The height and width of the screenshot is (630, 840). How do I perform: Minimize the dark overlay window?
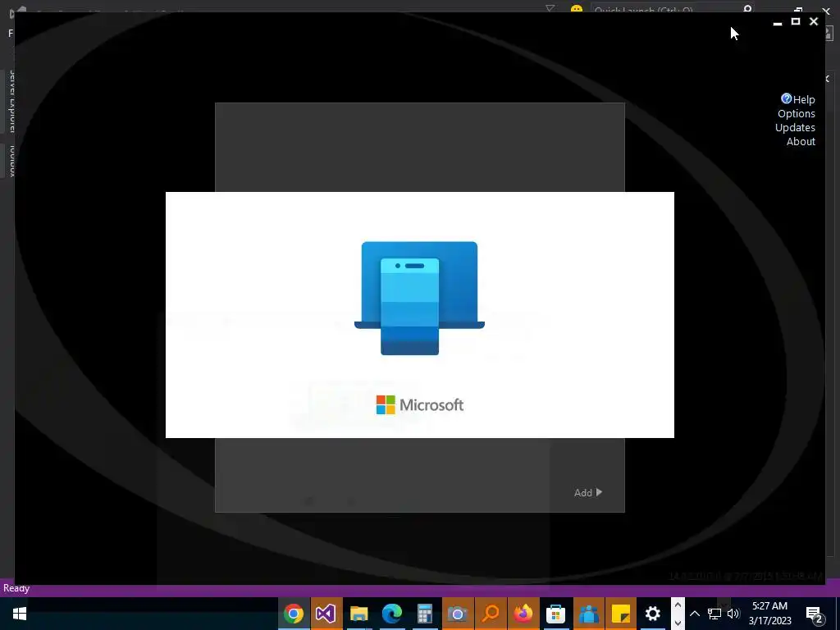tap(778, 22)
